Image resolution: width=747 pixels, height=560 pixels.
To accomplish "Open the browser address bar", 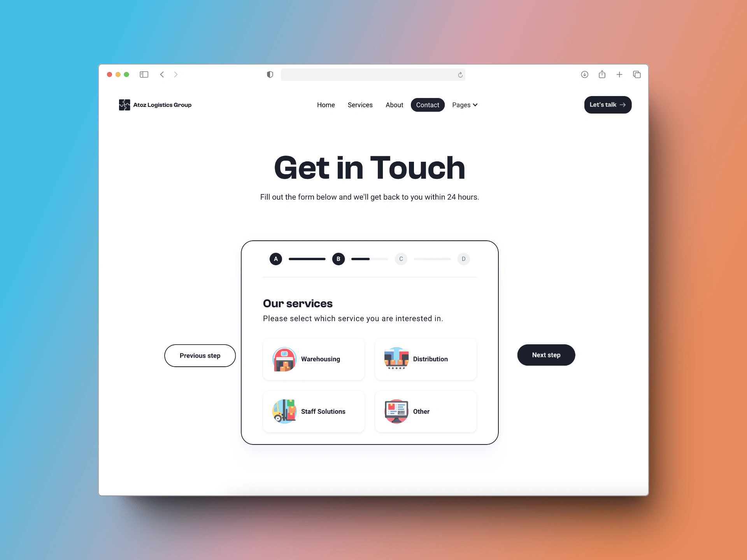I will [x=373, y=74].
